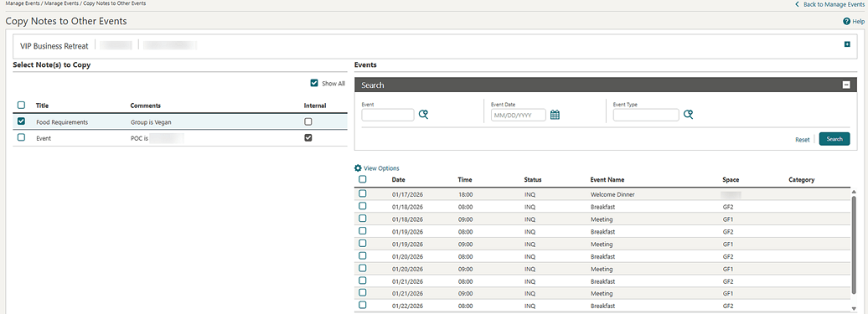Click the 'Group is Vegan' comment

[151, 122]
